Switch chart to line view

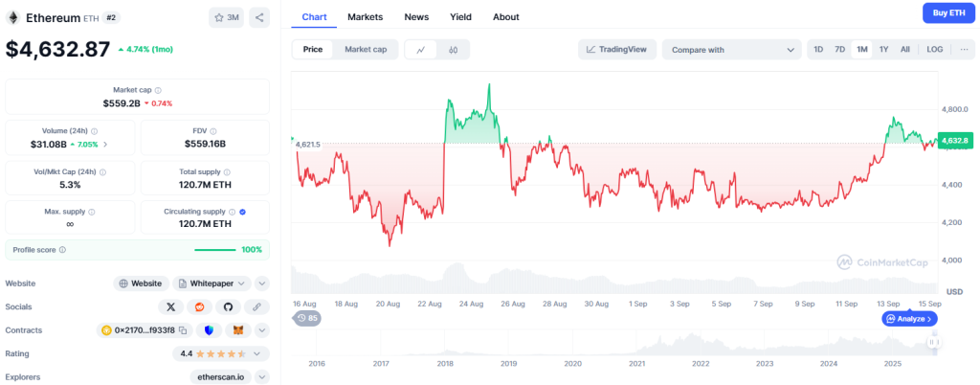(421, 50)
